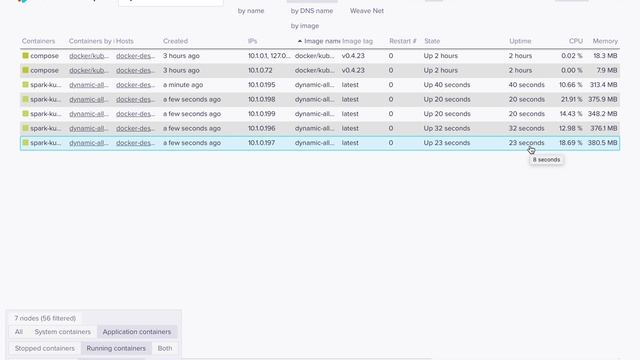Viewport: 640px width, 360px height.
Task: Sort by the State column header
Action: [x=432, y=41]
